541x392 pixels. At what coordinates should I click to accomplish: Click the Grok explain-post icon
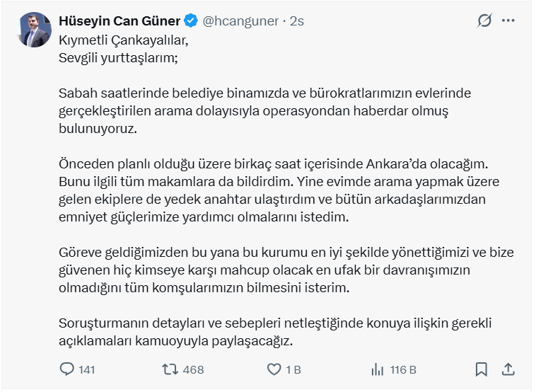pyautogui.click(x=484, y=21)
